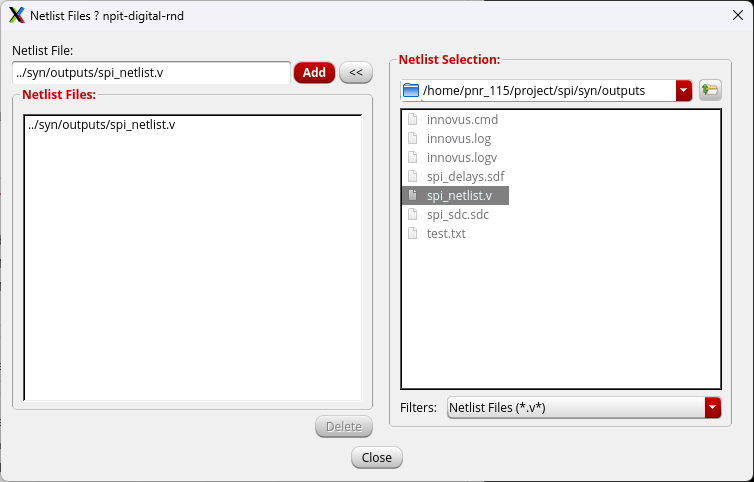Select spi_sdc.sdc in file browser
This screenshot has width=754, height=482.
click(458, 215)
